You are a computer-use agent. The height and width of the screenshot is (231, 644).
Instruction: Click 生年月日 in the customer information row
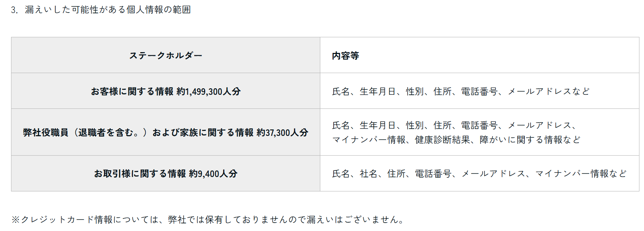click(377, 91)
